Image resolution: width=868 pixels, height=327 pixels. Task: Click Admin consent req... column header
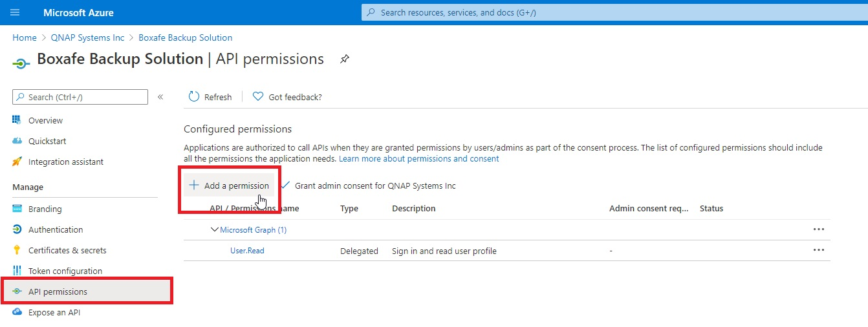pyautogui.click(x=649, y=208)
